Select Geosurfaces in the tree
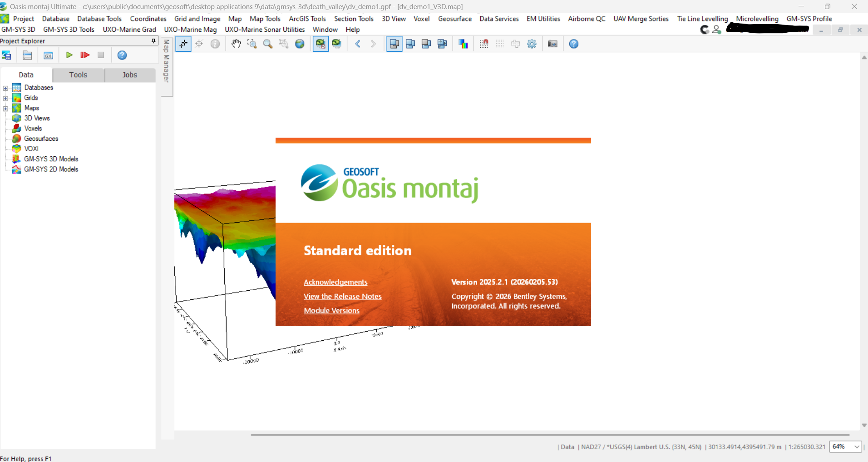 click(x=41, y=139)
